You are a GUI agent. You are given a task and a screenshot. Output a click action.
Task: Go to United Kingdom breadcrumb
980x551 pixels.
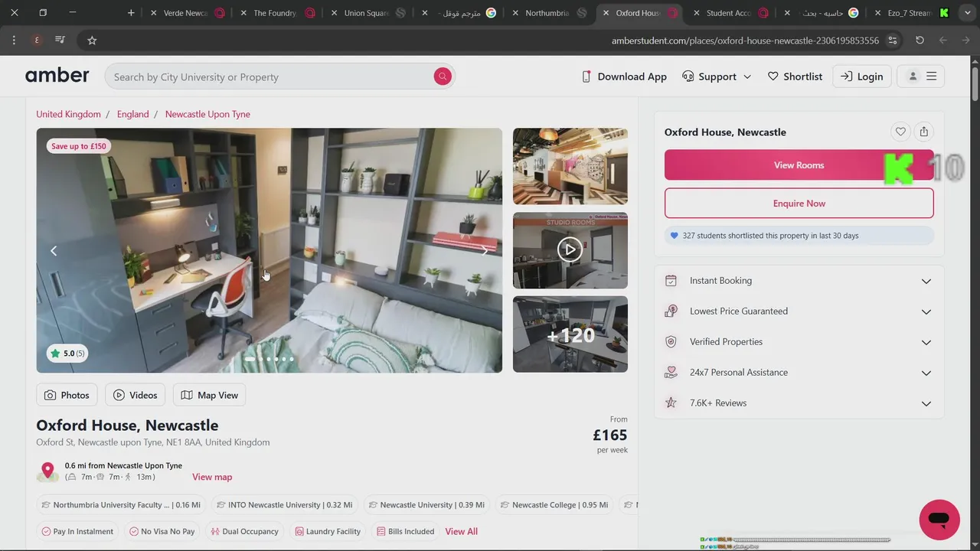[x=68, y=114]
